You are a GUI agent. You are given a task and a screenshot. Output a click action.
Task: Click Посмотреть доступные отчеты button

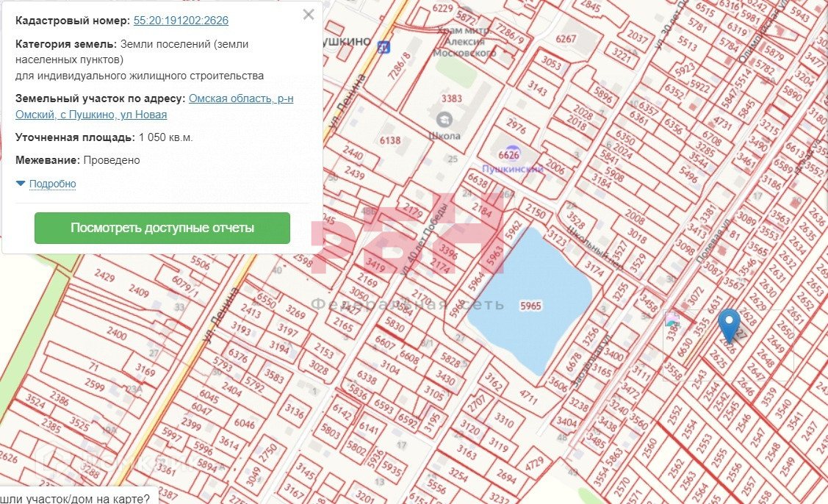click(162, 228)
